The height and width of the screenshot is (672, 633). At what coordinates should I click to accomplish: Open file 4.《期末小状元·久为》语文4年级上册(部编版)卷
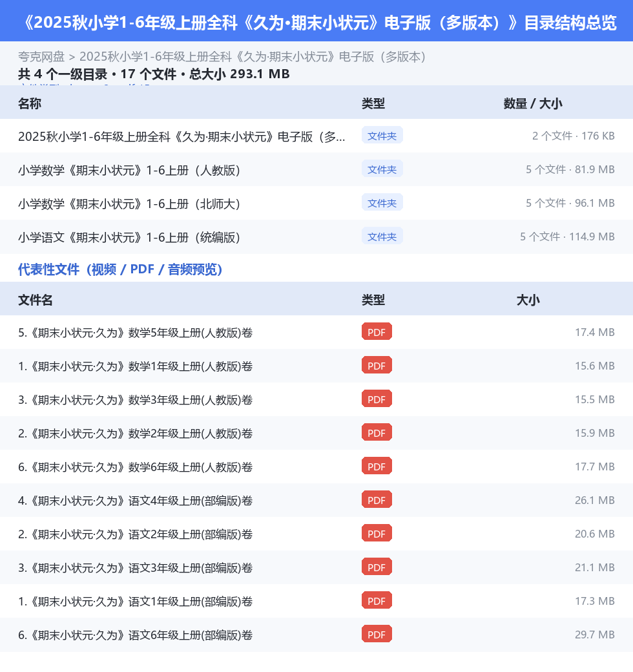pos(136,501)
